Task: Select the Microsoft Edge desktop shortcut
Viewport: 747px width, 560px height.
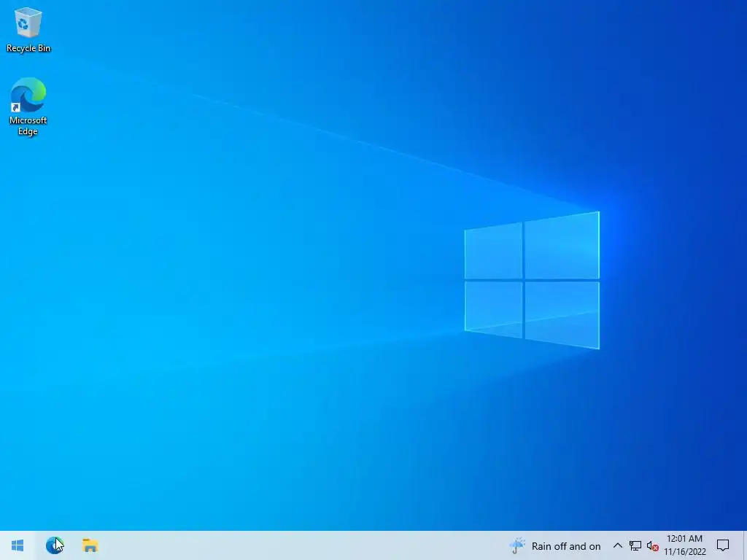Action: tap(28, 106)
